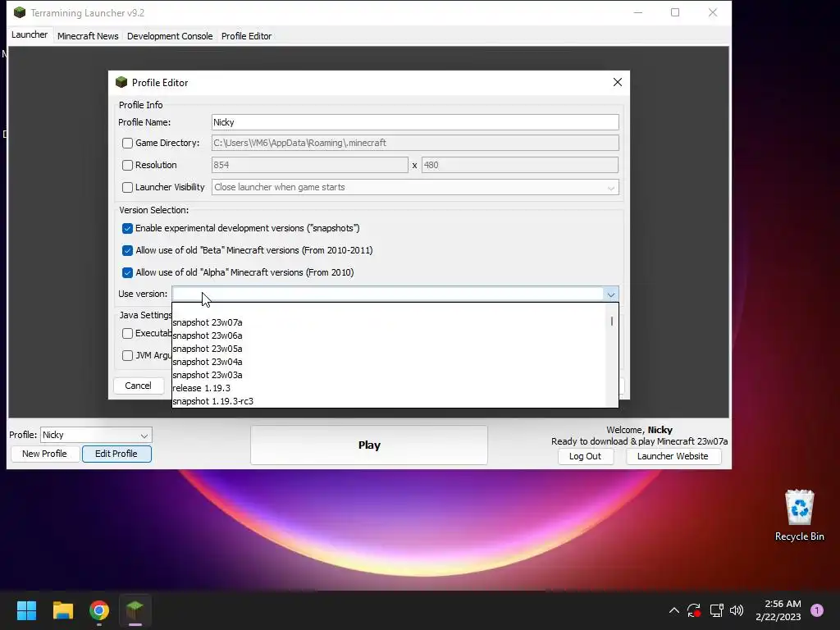Uncheck enable experimental snapshots option
This screenshot has width=840, height=630.
127,228
